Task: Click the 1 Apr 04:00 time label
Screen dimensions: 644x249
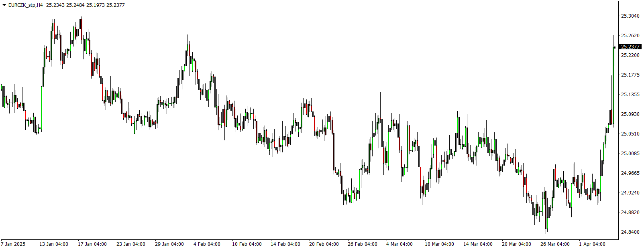Action: tap(592, 244)
